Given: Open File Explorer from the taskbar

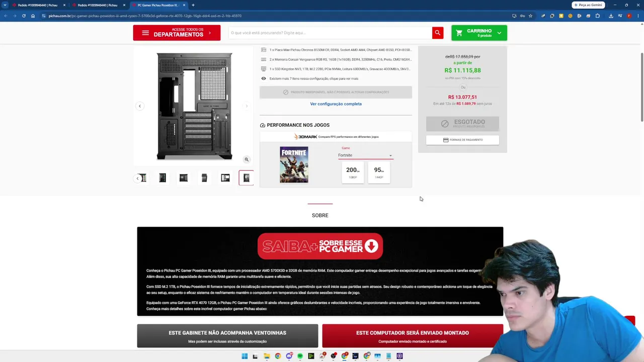Looking at the screenshot, I should pyautogui.click(x=267, y=356).
